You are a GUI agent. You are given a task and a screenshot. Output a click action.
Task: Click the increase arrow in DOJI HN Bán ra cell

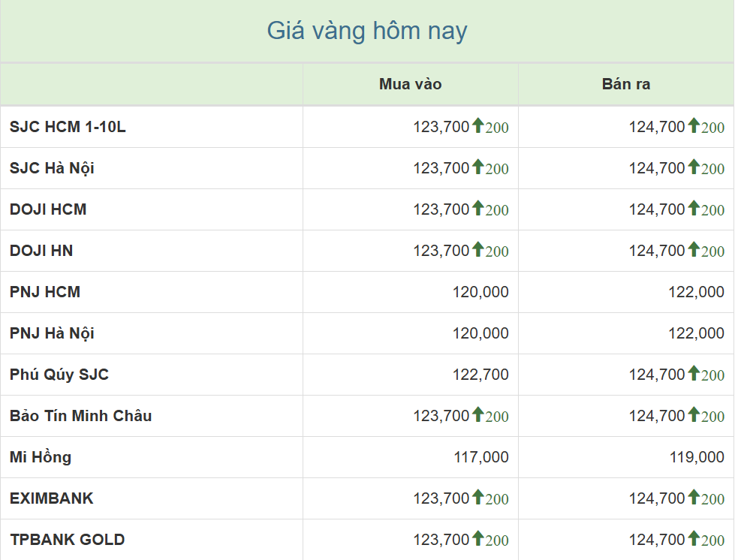tap(694, 250)
